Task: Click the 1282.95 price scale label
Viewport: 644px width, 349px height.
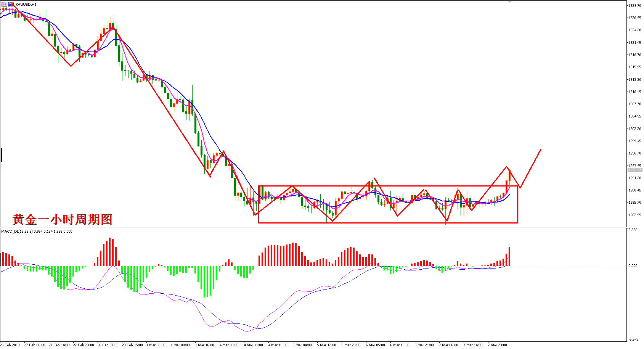Action: pos(635,215)
